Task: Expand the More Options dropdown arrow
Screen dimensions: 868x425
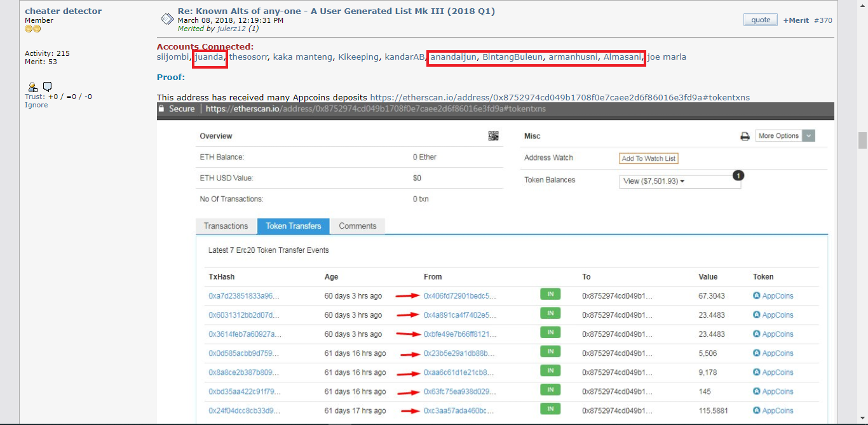Action: (x=808, y=136)
